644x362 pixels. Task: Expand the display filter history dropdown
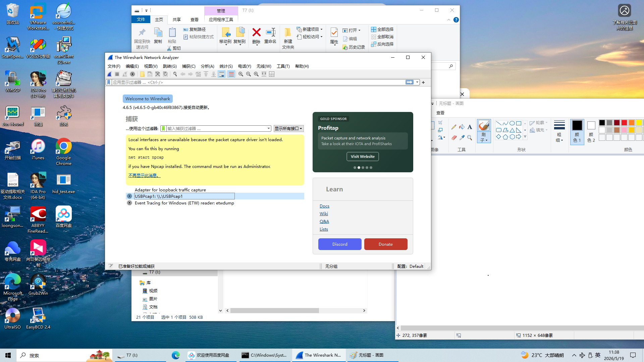click(417, 82)
